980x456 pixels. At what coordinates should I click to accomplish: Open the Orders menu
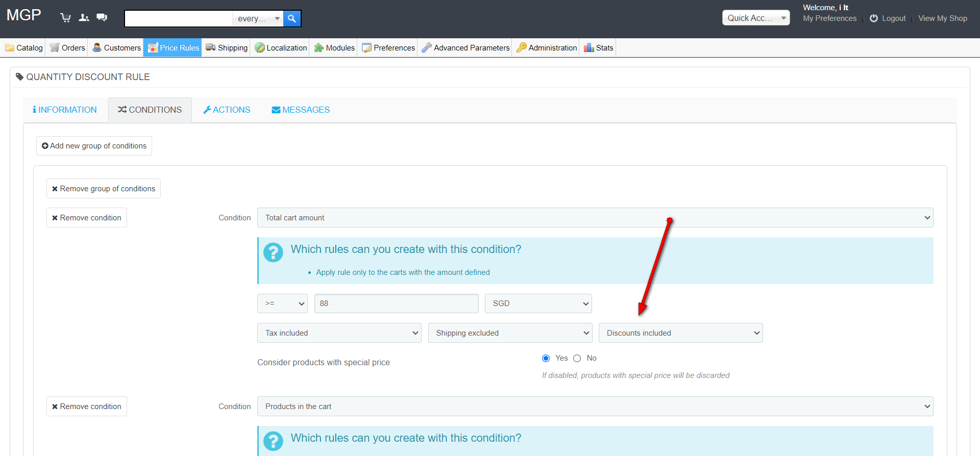(67, 48)
